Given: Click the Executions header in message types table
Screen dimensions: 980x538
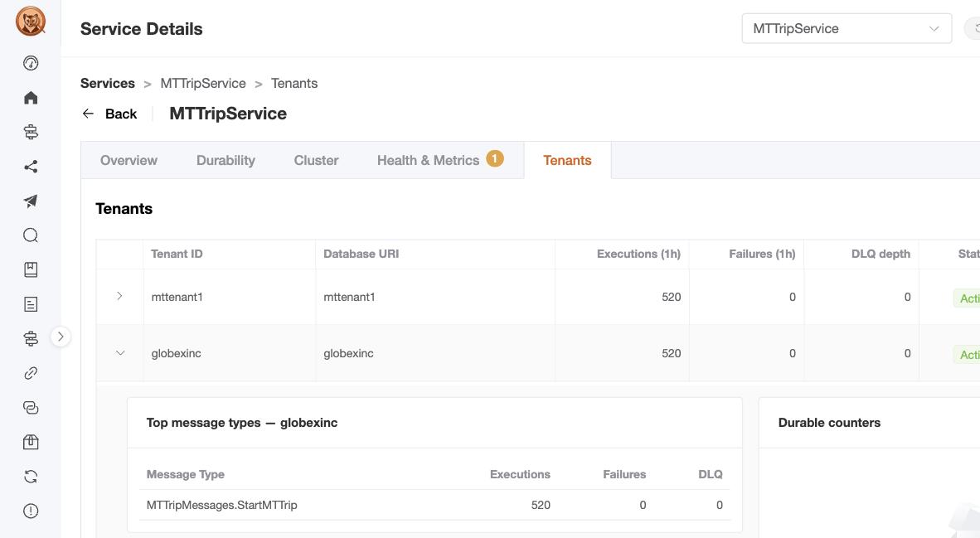Looking at the screenshot, I should (x=520, y=474).
